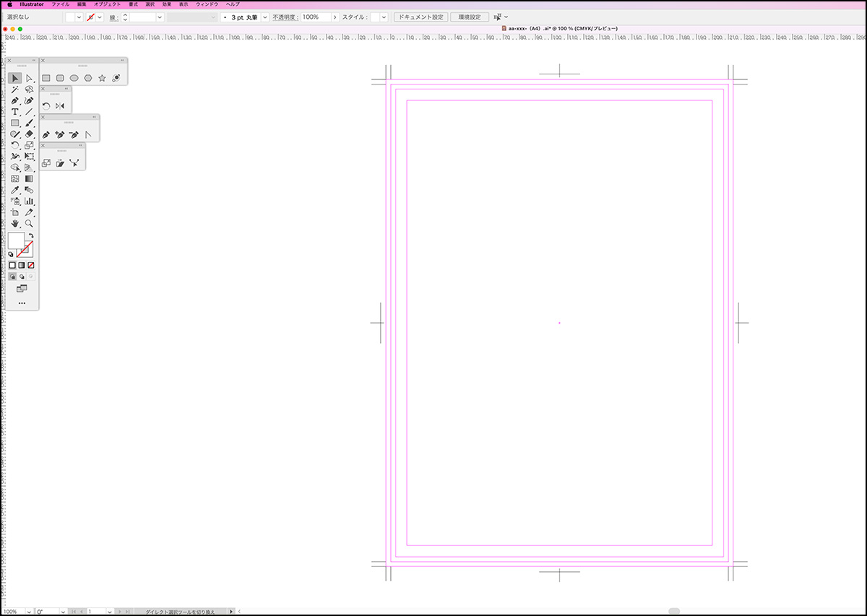This screenshot has width=867, height=616.
Task: Open the オブジェクト menu
Action: click(x=107, y=4)
